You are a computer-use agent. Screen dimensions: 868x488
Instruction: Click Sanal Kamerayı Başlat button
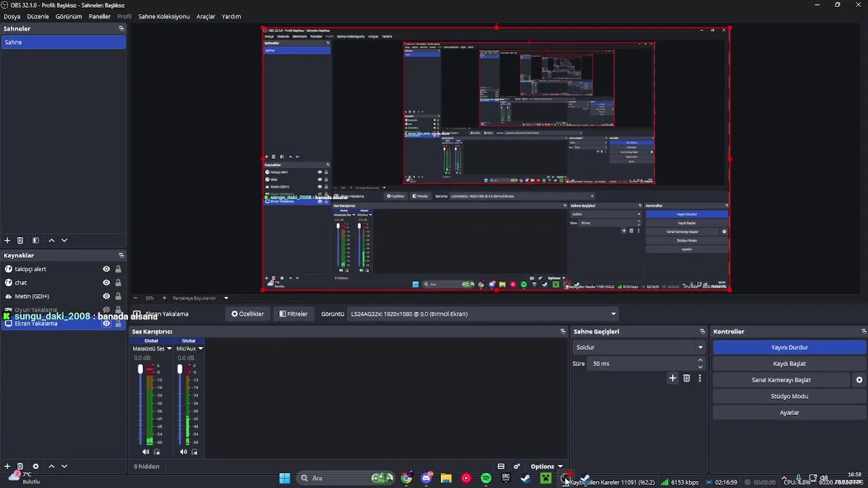[781, 380]
